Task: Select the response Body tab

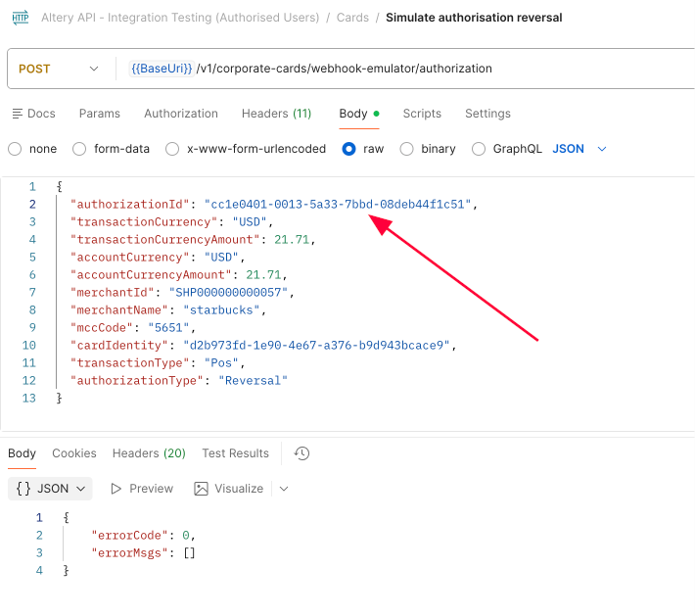Action: (x=22, y=453)
